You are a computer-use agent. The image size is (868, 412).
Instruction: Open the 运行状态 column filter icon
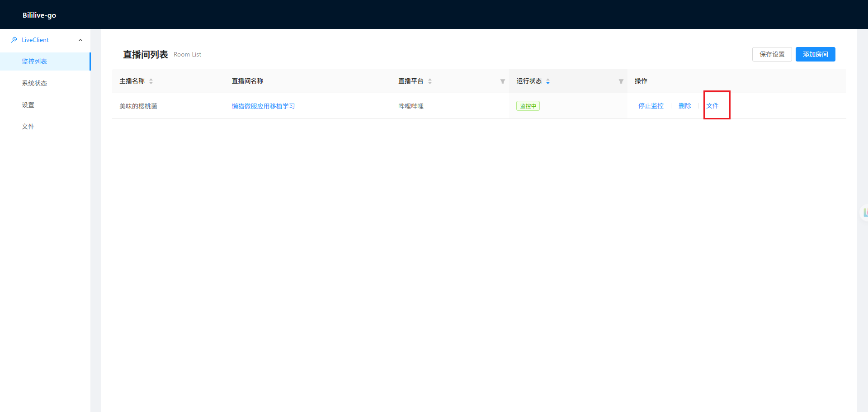[x=621, y=81]
